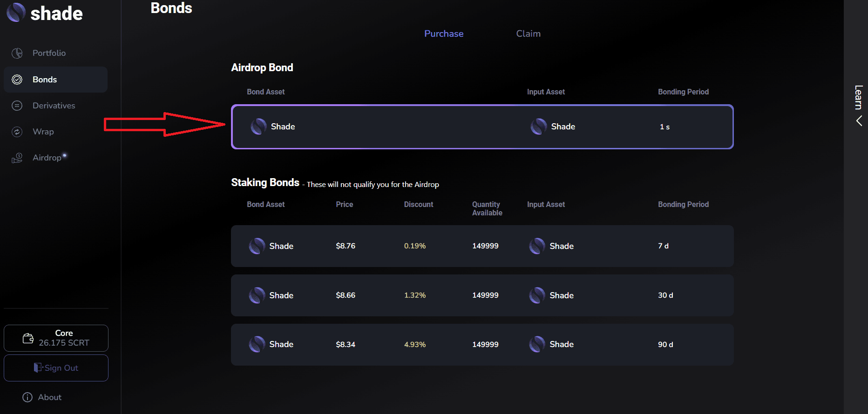Click the Bonds sidebar icon
The height and width of the screenshot is (414, 868).
[17, 80]
